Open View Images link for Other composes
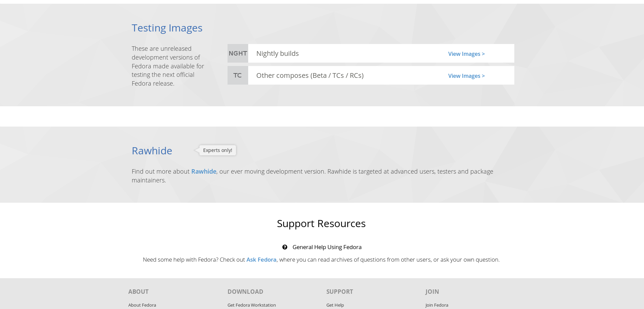The width and height of the screenshot is (644, 309). (466, 76)
